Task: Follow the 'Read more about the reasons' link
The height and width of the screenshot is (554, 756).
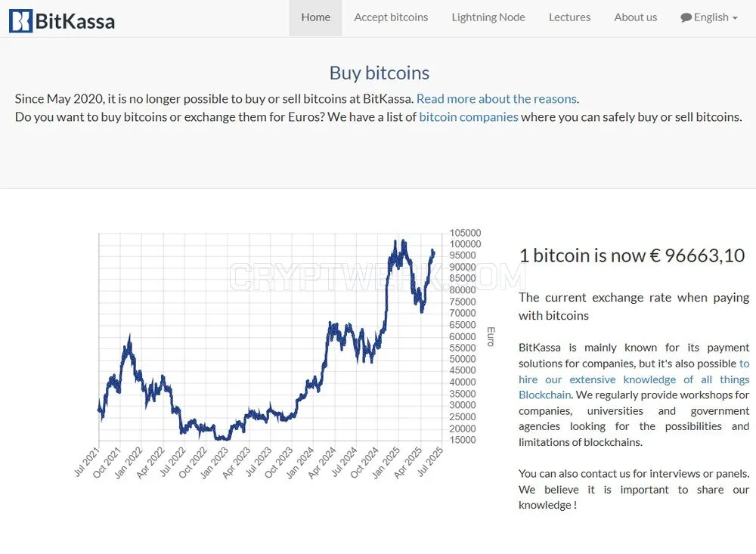Action: point(497,99)
